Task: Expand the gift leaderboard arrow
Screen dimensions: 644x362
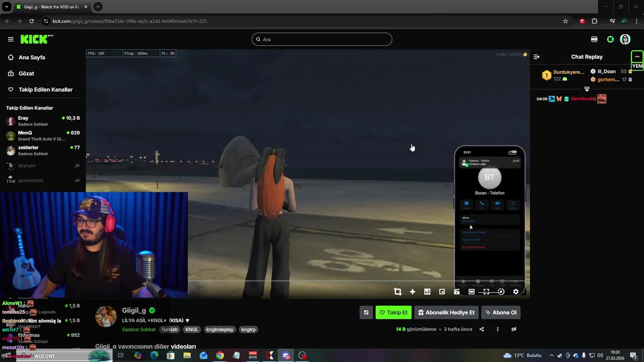Action: coord(587,89)
